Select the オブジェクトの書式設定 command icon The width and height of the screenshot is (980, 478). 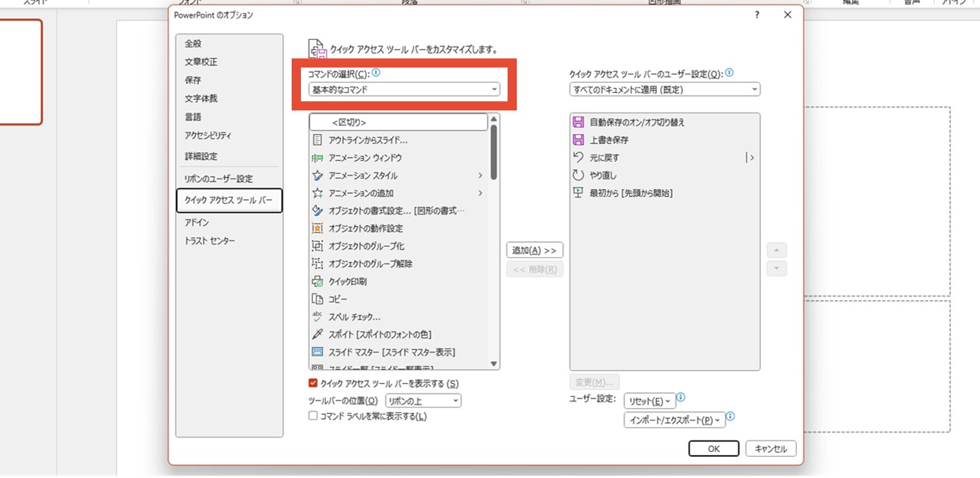click(318, 211)
